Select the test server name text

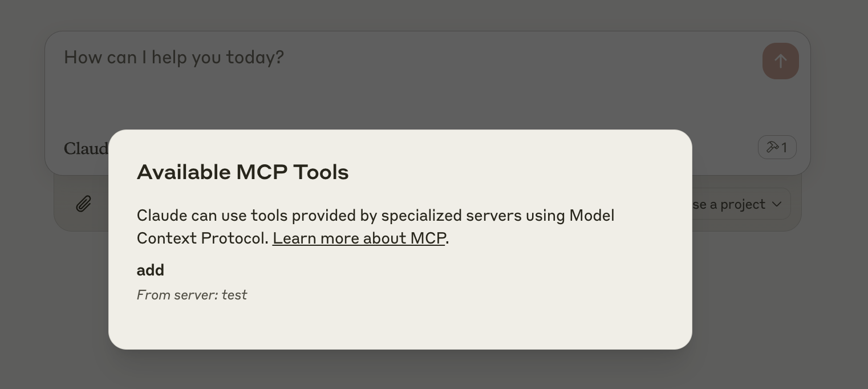[x=234, y=295]
